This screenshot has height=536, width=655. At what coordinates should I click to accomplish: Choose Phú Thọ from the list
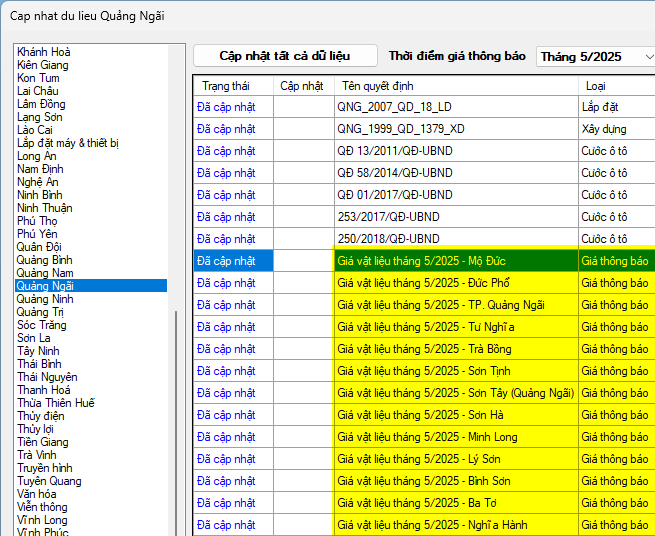click(x=37, y=221)
